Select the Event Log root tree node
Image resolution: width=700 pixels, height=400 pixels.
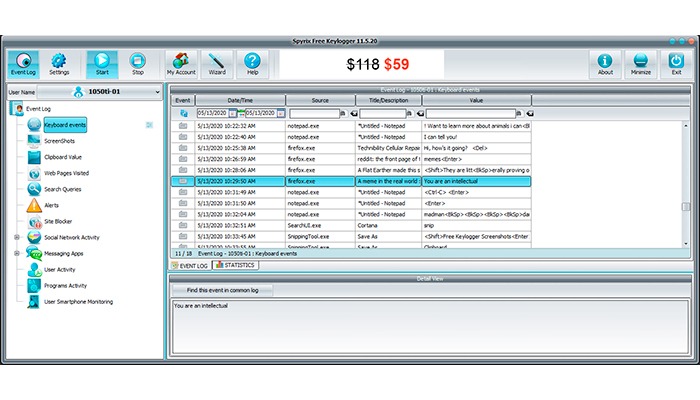click(38, 109)
